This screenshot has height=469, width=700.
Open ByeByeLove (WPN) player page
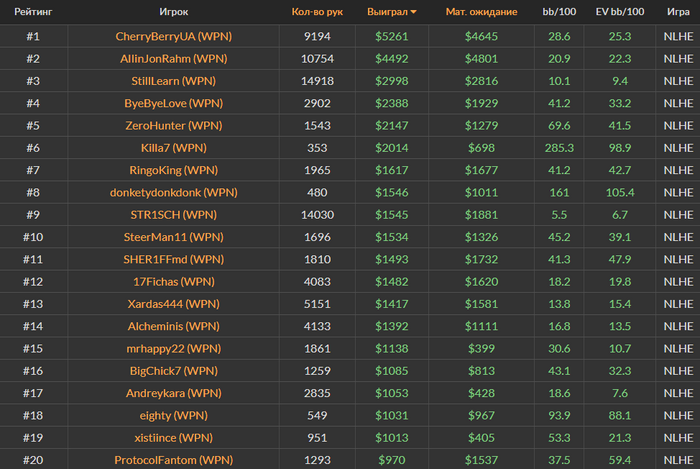tap(174, 103)
